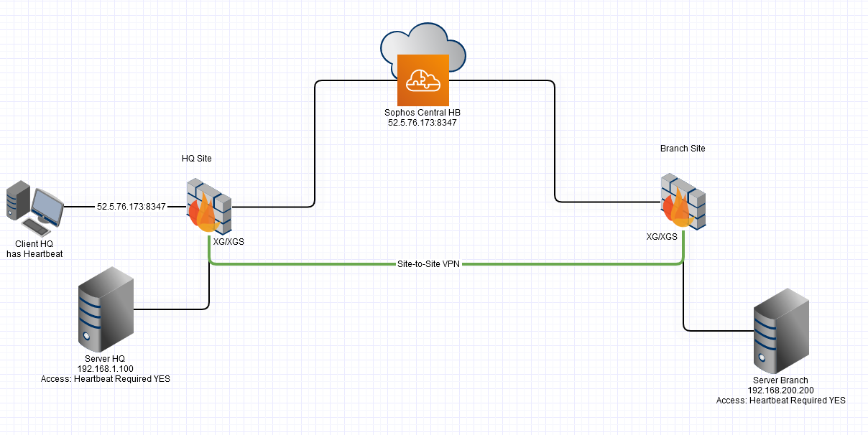This screenshot has height=435, width=868.
Task: Click the "Client HQ" text label
Action: (34, 245)
